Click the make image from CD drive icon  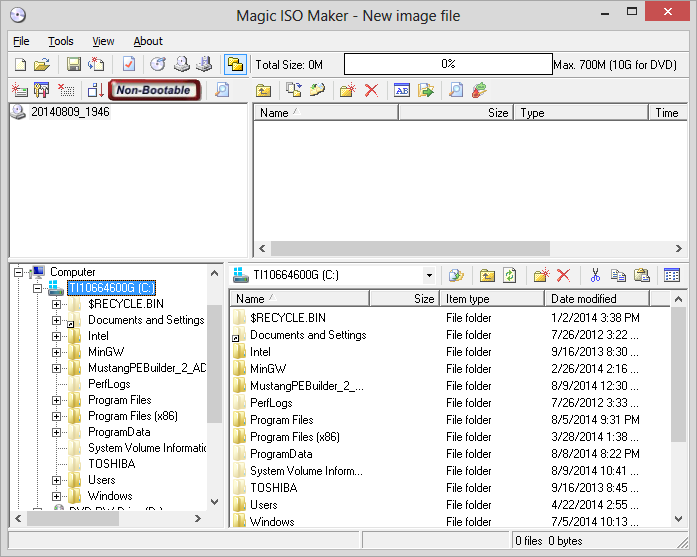click(181, 65)
